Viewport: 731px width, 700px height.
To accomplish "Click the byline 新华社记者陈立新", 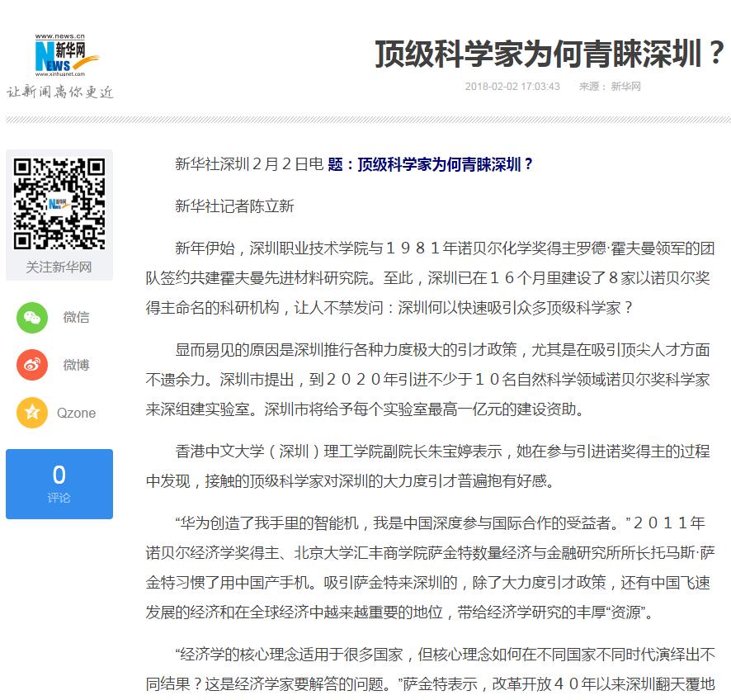I will [x=234, y=206].
